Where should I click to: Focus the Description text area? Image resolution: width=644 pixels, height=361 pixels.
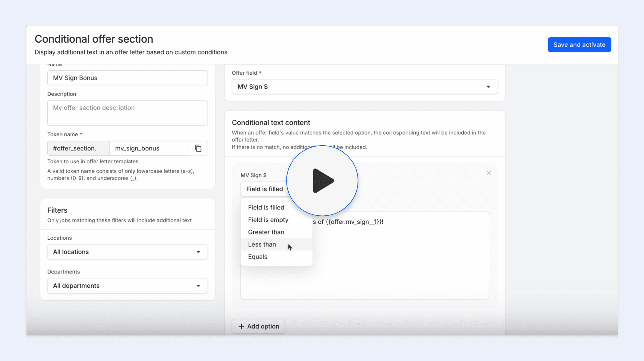(127, 113)
